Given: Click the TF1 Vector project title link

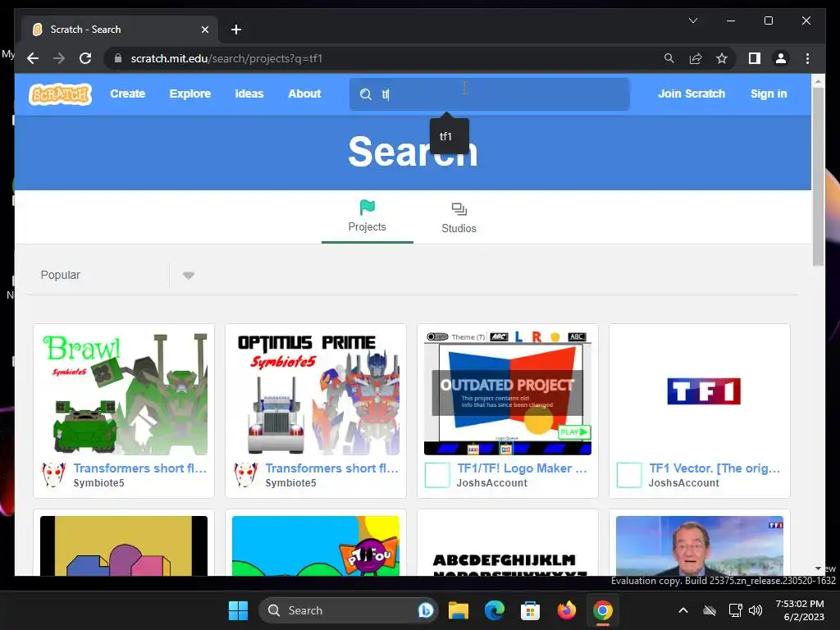Looking at the screenshot, I should coord(714,468).
